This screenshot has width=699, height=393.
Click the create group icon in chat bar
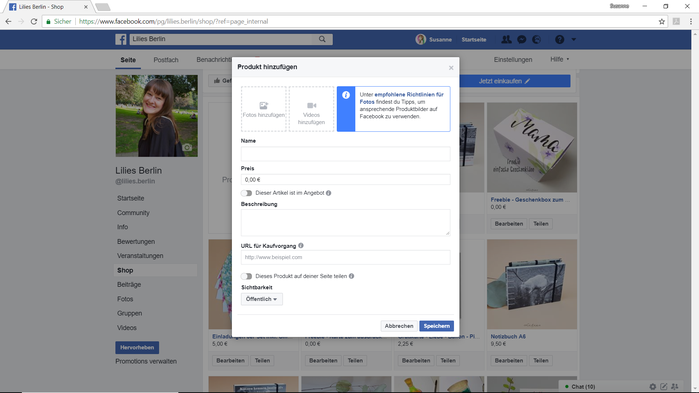click(675, 387)
